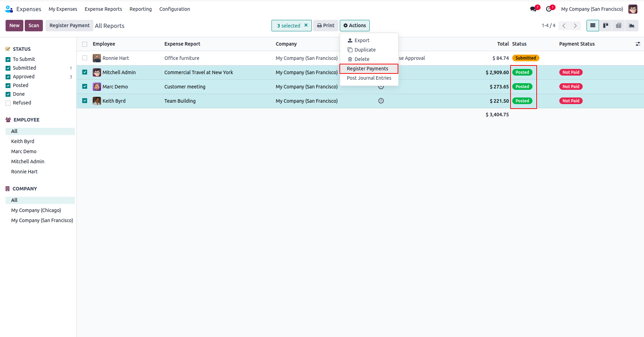Choose Duplicate from Actions menu
Image resolution: width=644 pixels, height=337 pixels.
pos(369,50)
